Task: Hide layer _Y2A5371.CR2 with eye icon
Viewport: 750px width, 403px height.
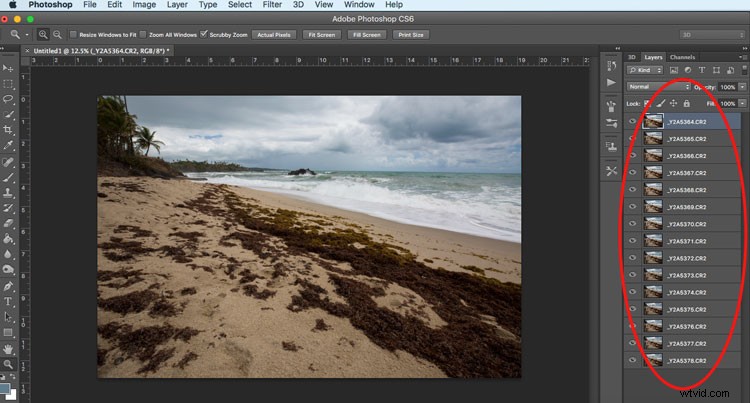Action: [632, 241]
